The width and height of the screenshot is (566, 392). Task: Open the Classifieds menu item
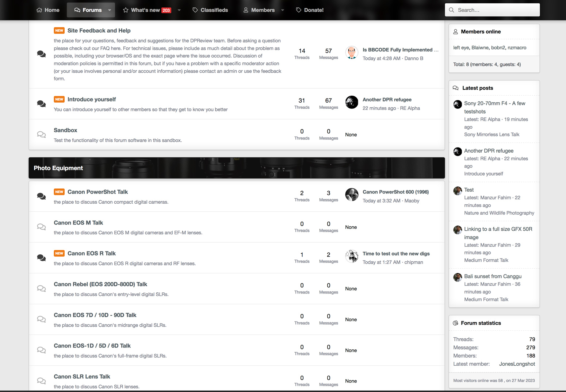[x=210, y=10]
